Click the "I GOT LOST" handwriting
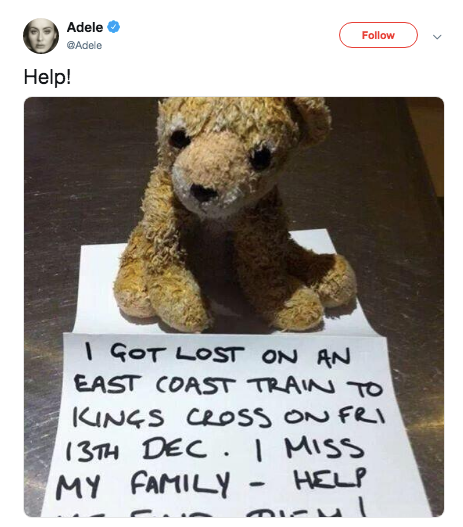The image size is (463, 527). 164,354
